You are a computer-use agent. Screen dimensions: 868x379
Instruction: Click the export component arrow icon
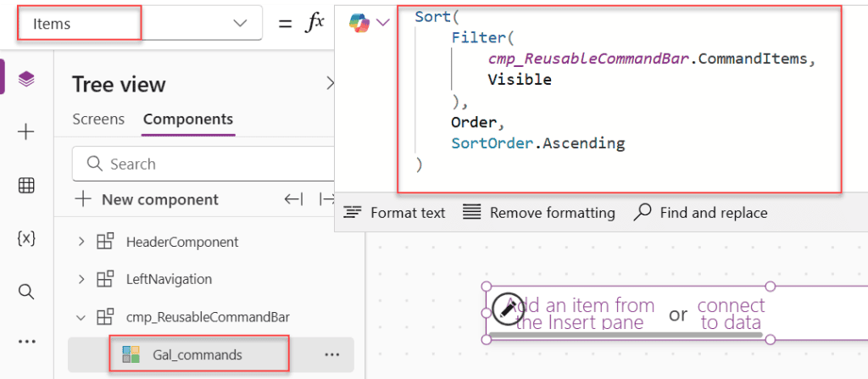point(326,199)
